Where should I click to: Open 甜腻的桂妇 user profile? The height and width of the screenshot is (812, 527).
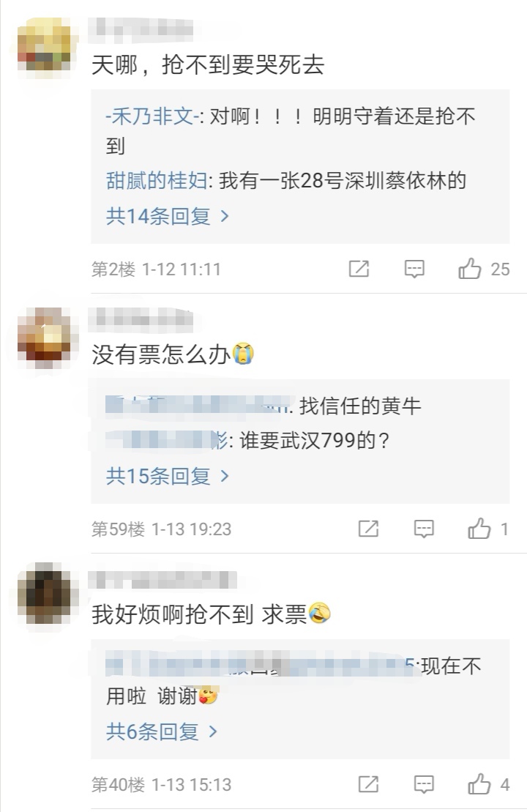coord(157,181)
